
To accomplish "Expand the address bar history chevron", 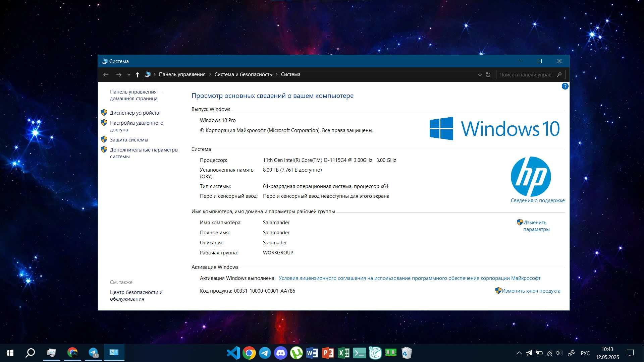I will click(x=480, y=75).
